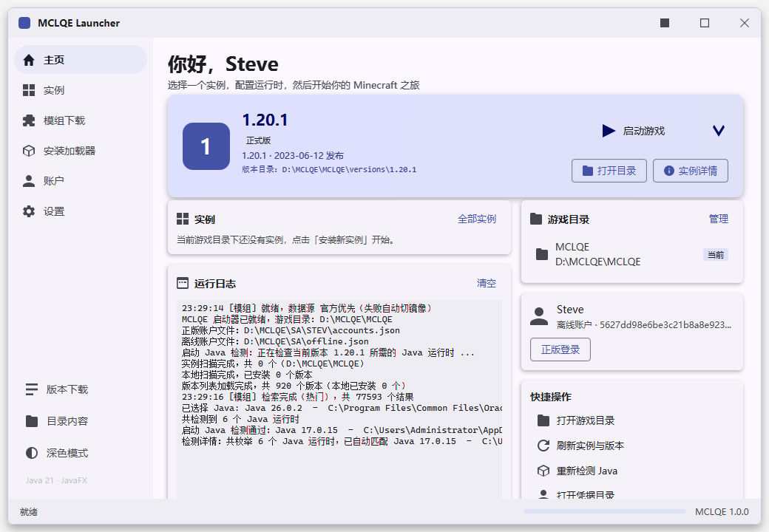Click the 实例详情 button

pyautogui.click(x=691, y=171)
